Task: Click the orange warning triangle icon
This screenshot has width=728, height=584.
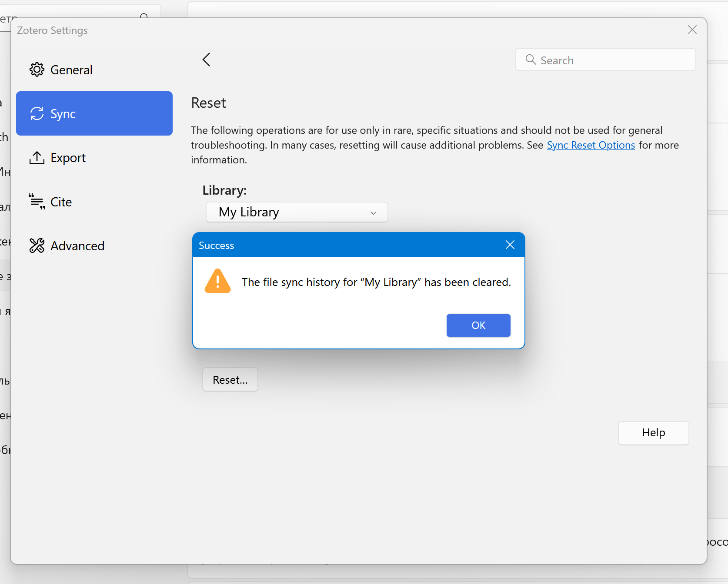Action: coord(217,281)
